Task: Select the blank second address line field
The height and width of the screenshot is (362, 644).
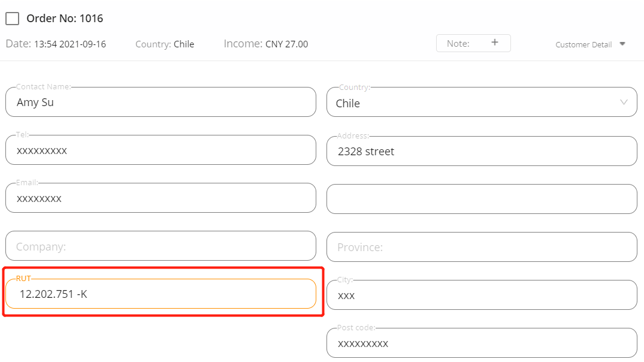Action: click(482, 199)
